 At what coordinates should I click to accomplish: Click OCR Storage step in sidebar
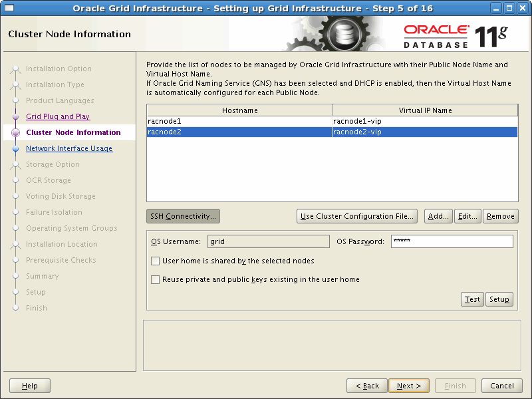pyautogui.click(x=49, y=180)
